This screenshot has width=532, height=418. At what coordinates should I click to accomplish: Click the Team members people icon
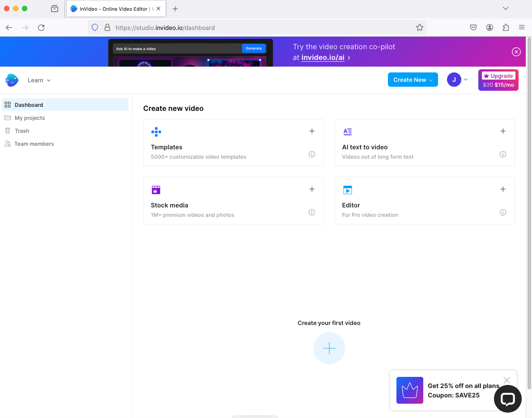[x=8, y=144]
